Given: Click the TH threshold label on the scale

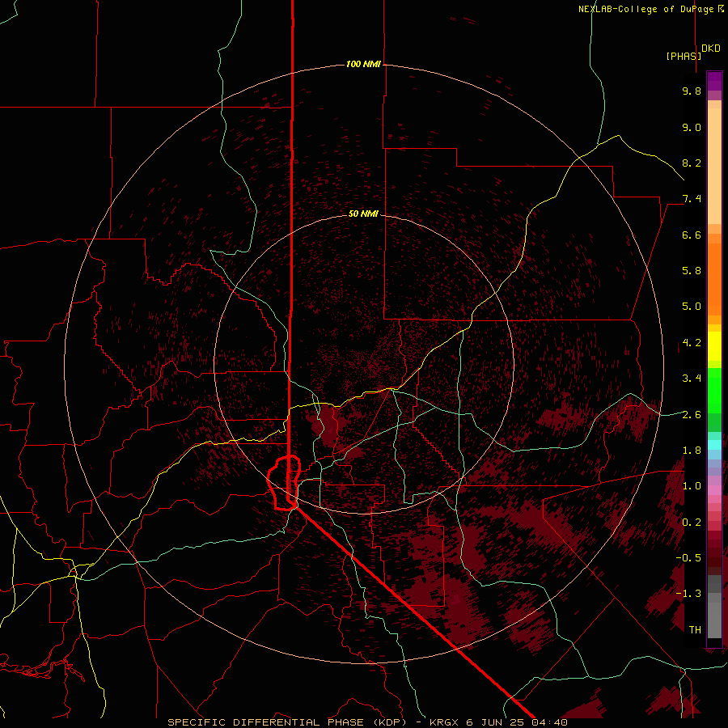Looking at the screenshot, I should (695, 629).
